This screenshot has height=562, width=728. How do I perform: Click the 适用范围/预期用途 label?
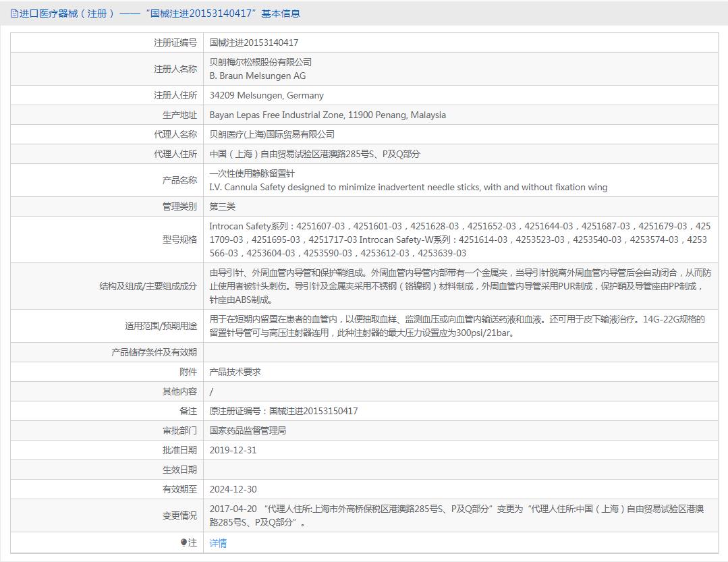161,326
